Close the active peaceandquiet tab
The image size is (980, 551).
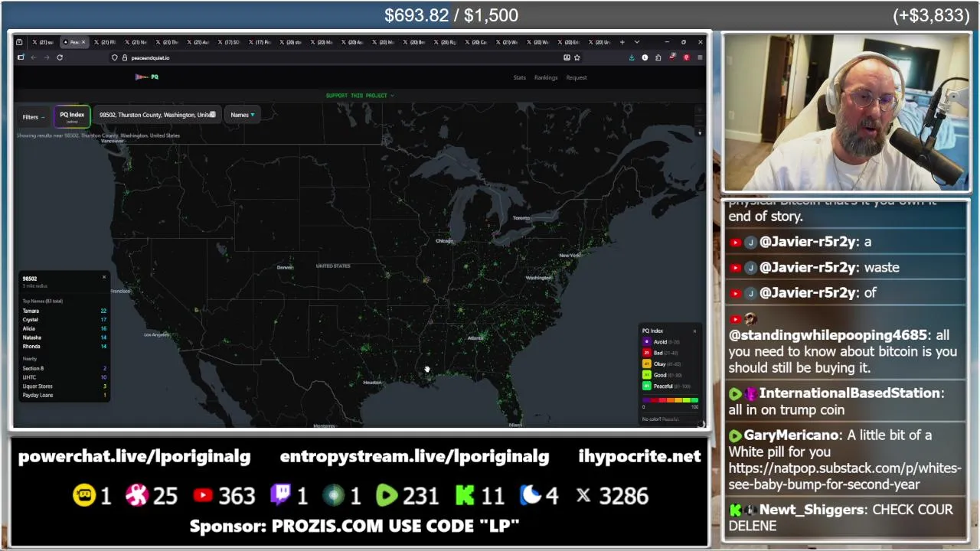(x=83, y=42)
